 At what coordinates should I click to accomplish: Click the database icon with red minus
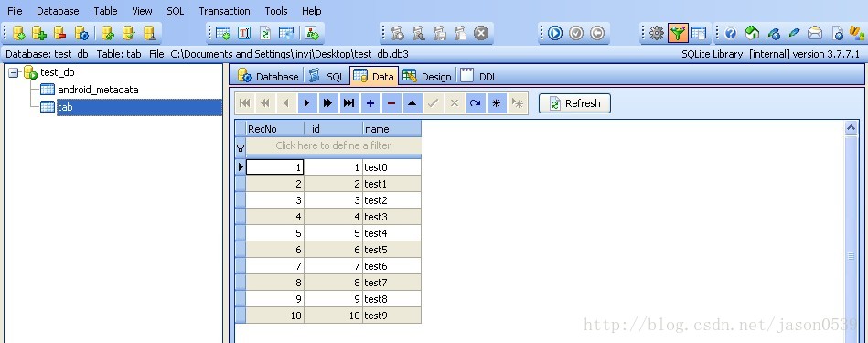(59, 33)
